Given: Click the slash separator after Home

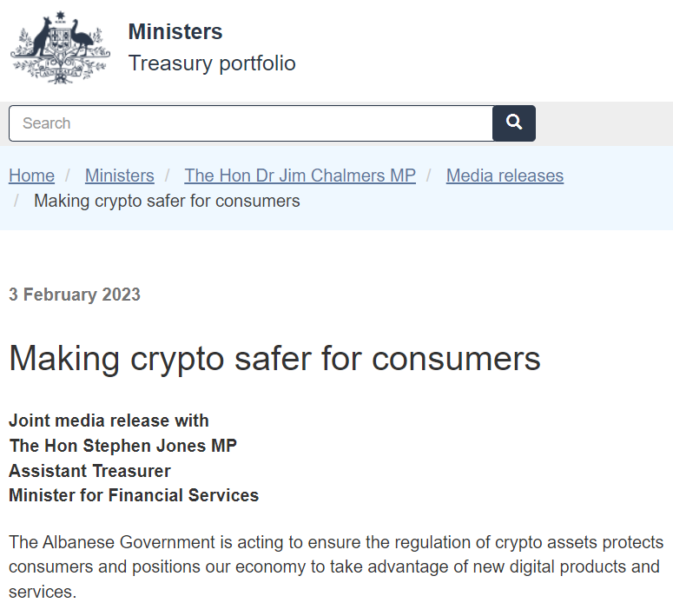Looking at the screenshot, I should (68, 176).
